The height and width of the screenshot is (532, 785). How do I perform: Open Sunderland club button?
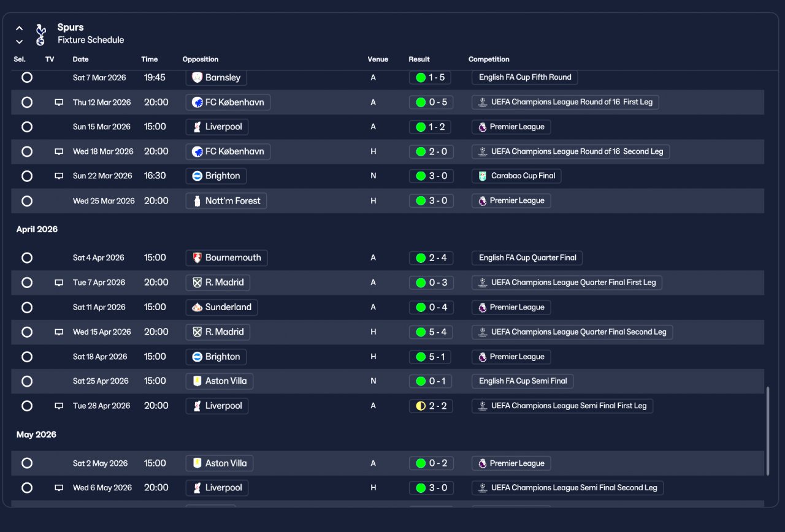tap(221, 307)
